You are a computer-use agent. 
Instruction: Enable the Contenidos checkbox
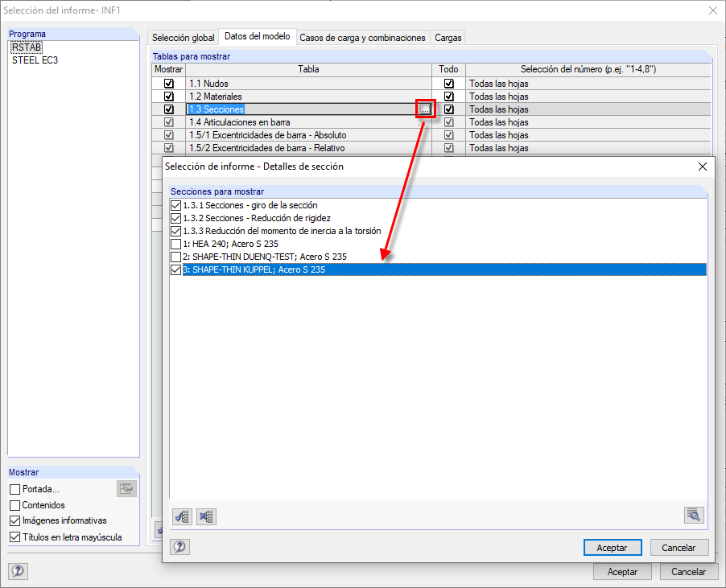pyautogui.click(x=14, y=505)
